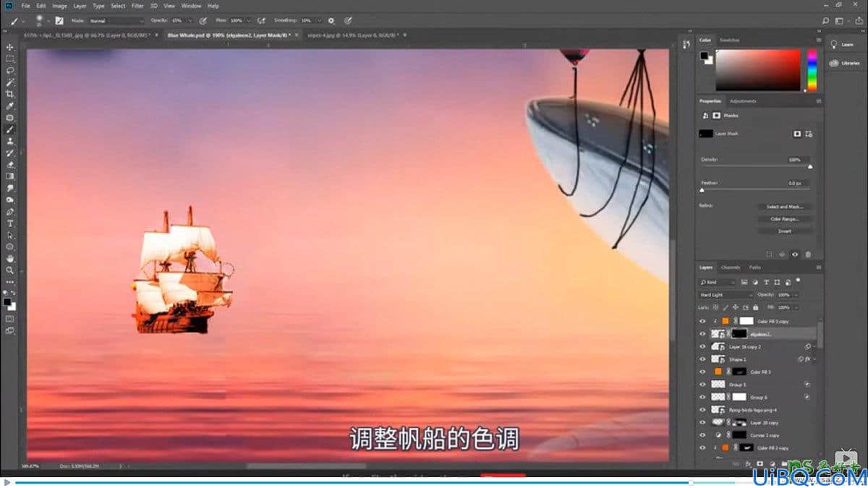The width and height of the screenshot is (868, 488).
Task: Click the hue spectrum slider in Color panel
Action: (812, 70)
